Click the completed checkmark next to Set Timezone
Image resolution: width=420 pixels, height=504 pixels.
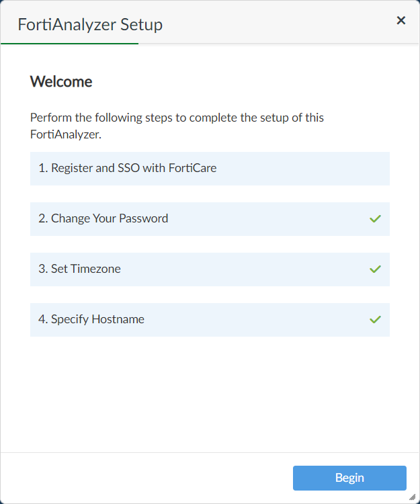(375, 269)
